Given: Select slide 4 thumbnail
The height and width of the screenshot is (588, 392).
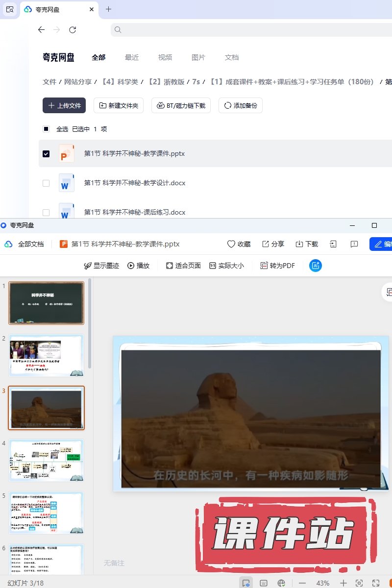Looking at the screenshot, I should click(47, 460).
